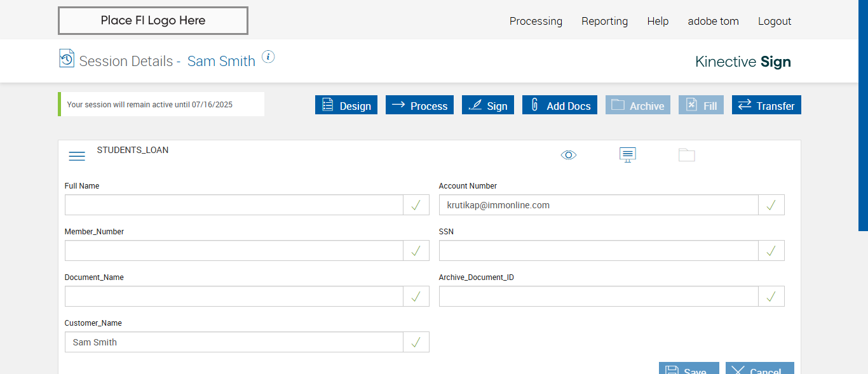Click the folder icon in document header
The width and height of the screenshot is (868, 374).
[x=686, y=155]
